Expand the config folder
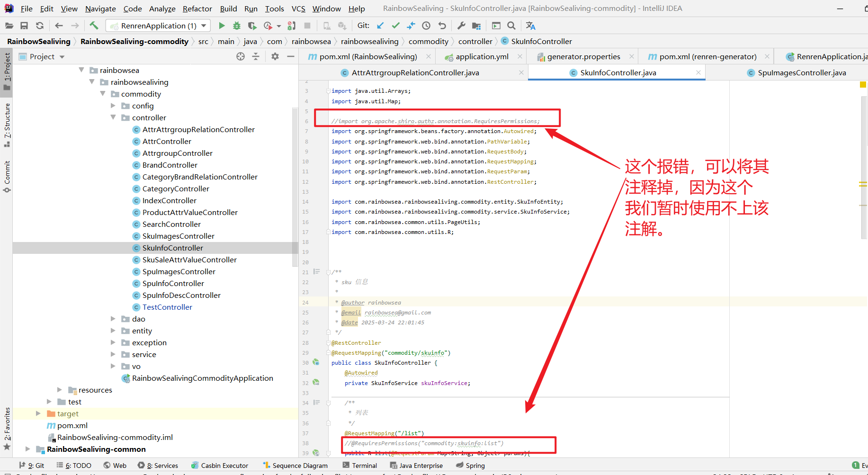The width and height of the screenshot is (868, 475). (x=113, y=106)
